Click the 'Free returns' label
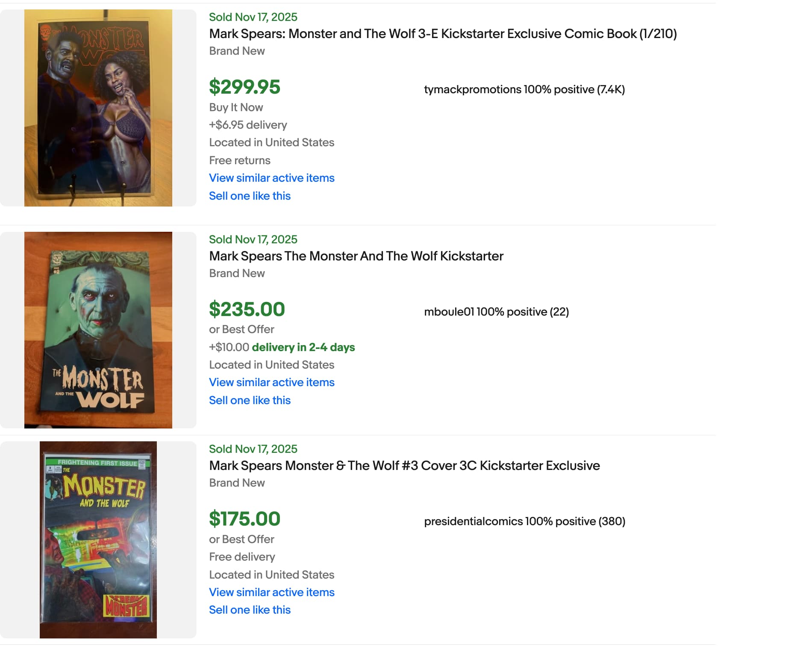 coord(239,160)
